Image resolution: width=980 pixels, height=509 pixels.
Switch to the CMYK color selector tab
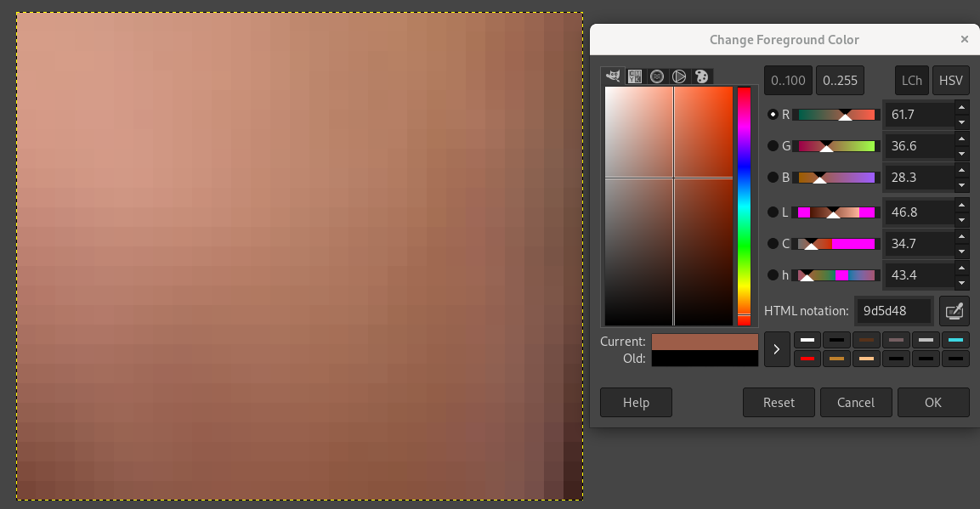[635, 76]
